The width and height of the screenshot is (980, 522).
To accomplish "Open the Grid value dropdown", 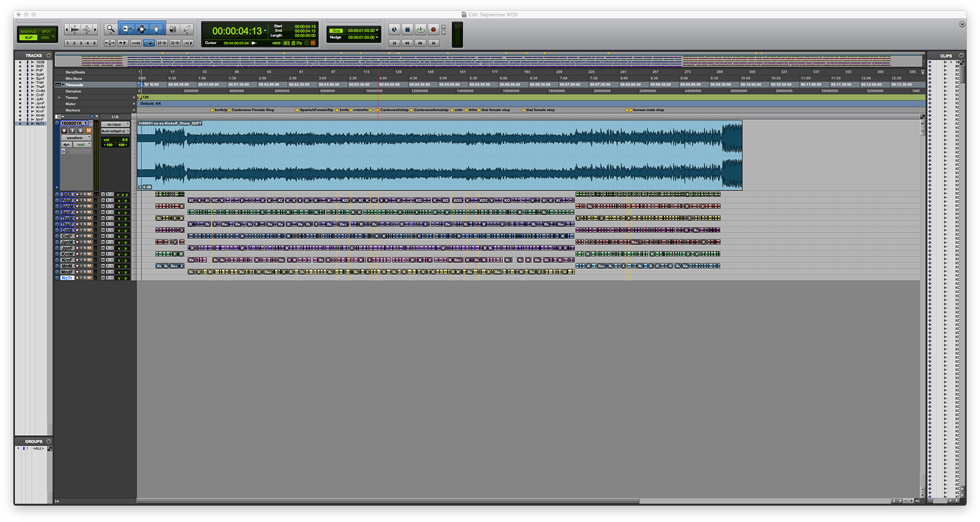I will coord(377,30).
